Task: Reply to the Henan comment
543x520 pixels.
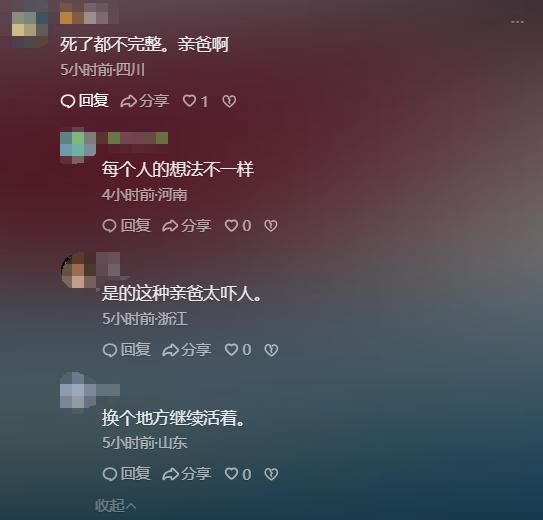Action: (126, 226)
